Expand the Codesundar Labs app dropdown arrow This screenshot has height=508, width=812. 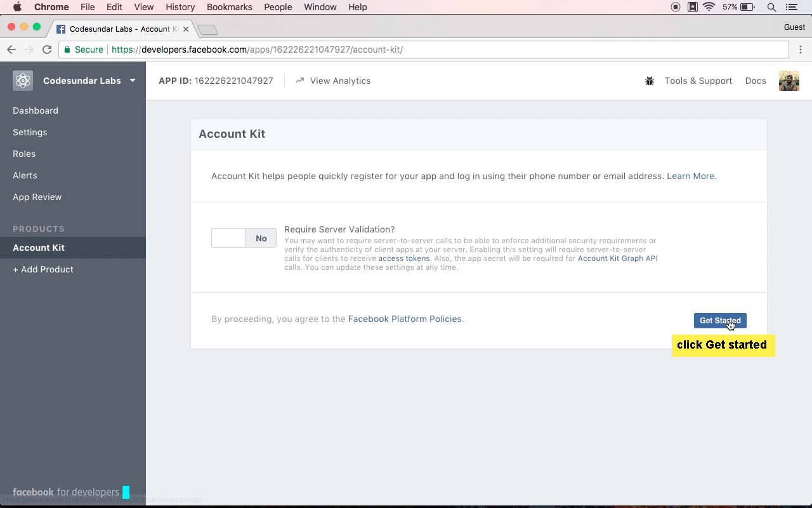click(133, 81)
